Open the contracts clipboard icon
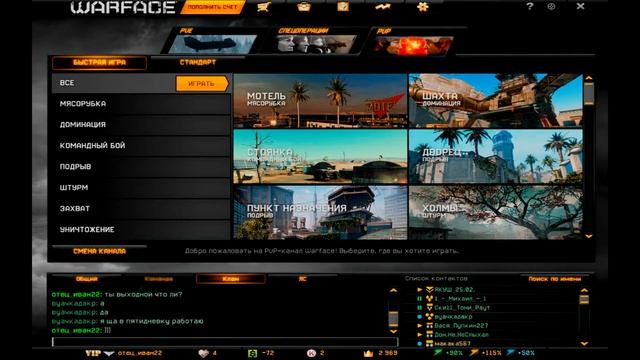 343,7
